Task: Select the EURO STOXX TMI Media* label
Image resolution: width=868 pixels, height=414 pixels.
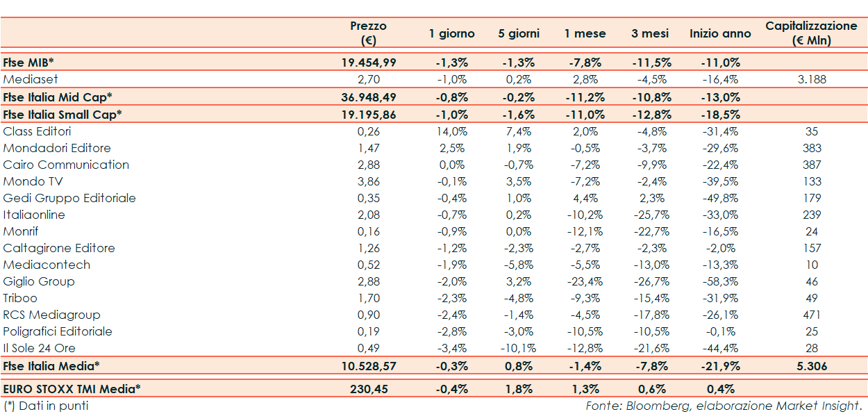Action: pos(72,389)
